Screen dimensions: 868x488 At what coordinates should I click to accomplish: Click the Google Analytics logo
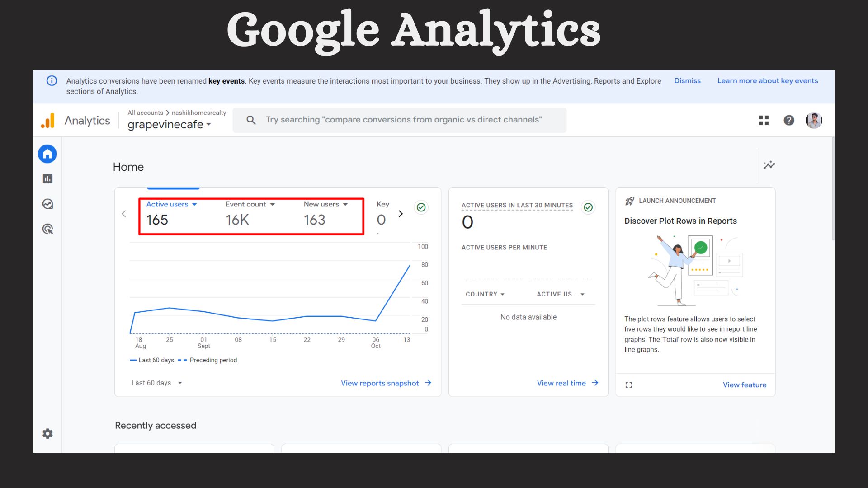pos(48,120)
